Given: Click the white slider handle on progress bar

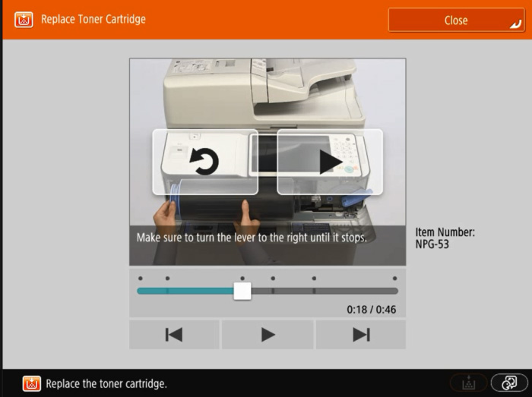Looking at the screenshot, I should tap(242, 291).
